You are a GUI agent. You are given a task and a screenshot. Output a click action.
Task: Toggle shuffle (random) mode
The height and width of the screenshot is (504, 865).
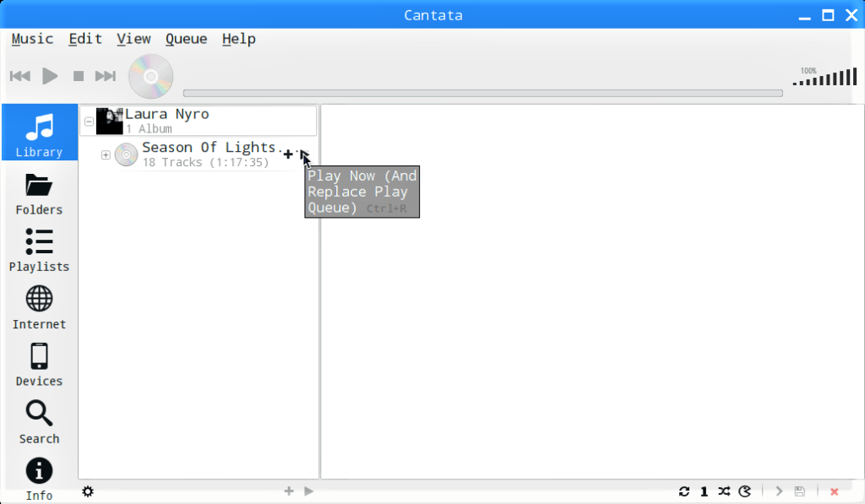[724, 491]
